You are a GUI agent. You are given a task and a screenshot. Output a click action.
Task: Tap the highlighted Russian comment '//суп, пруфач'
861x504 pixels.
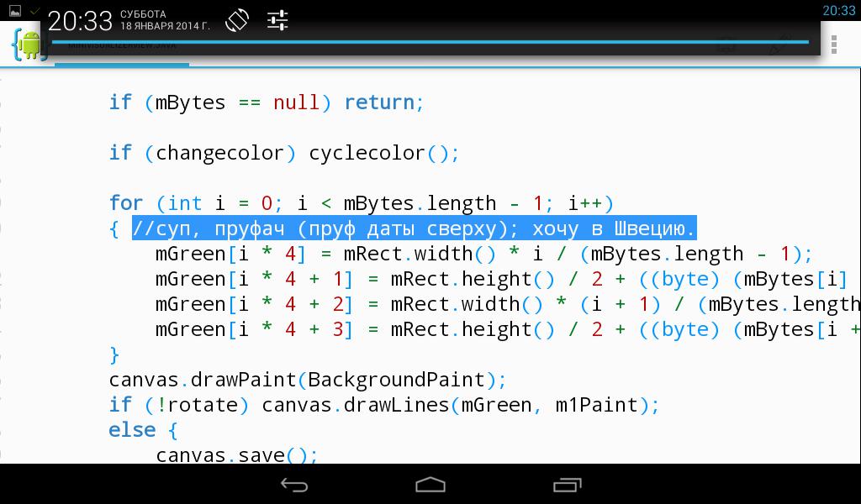click(415, 228)
